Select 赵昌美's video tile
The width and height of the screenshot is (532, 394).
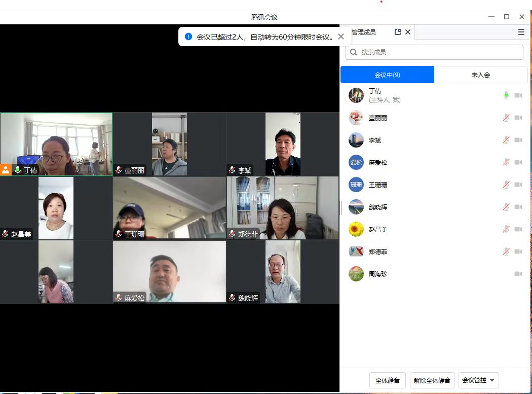point(56,208)
